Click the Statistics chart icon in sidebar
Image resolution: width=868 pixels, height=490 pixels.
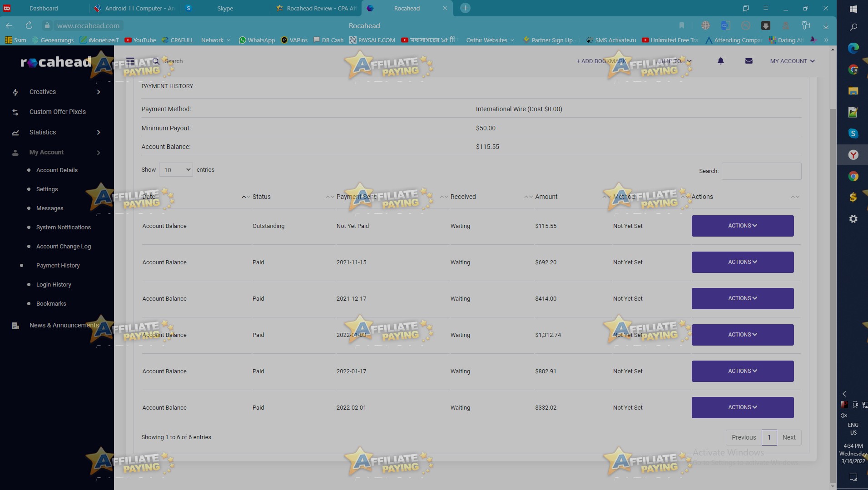pos(15,133)
